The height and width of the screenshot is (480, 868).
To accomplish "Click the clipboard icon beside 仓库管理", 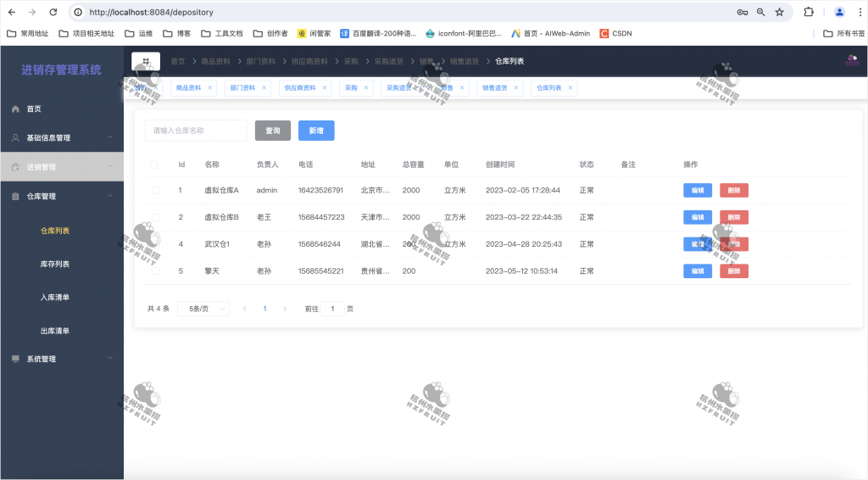I will tap(15, 196).
